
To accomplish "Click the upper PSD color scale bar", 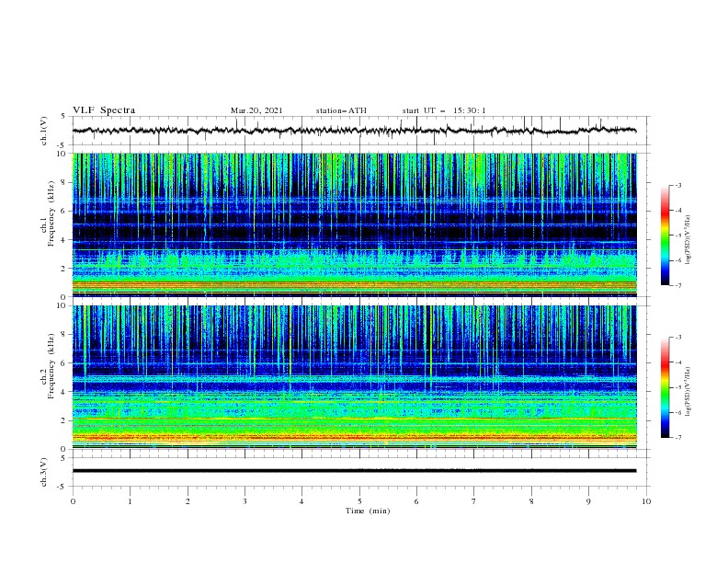I will coord(665,236).
